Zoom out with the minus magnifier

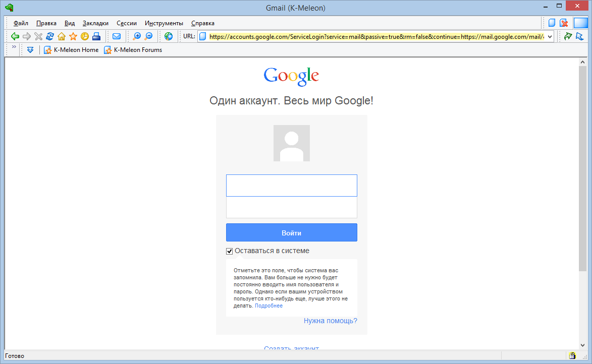click(x=149, y=36)
